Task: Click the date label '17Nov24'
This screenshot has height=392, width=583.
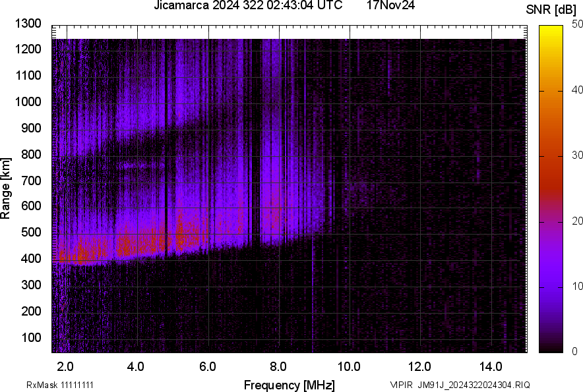Action: [390, 5]
